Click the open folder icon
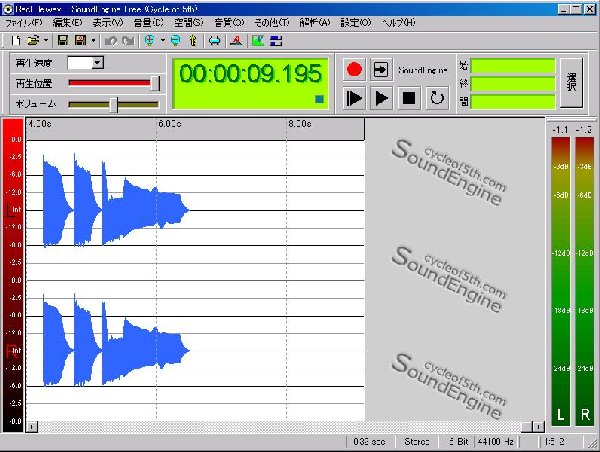The image size is (600, 452). [x=32, y=40]
